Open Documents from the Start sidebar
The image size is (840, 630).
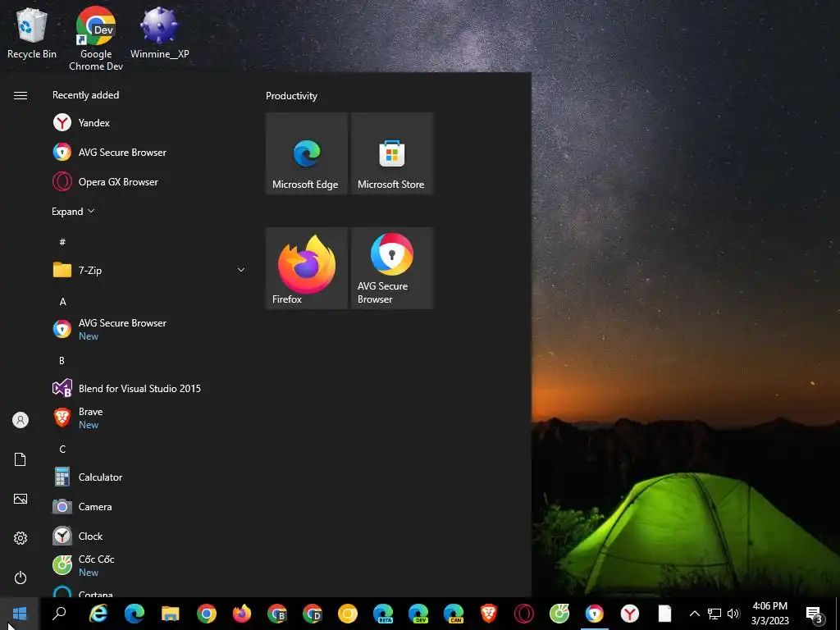point(21,459)
